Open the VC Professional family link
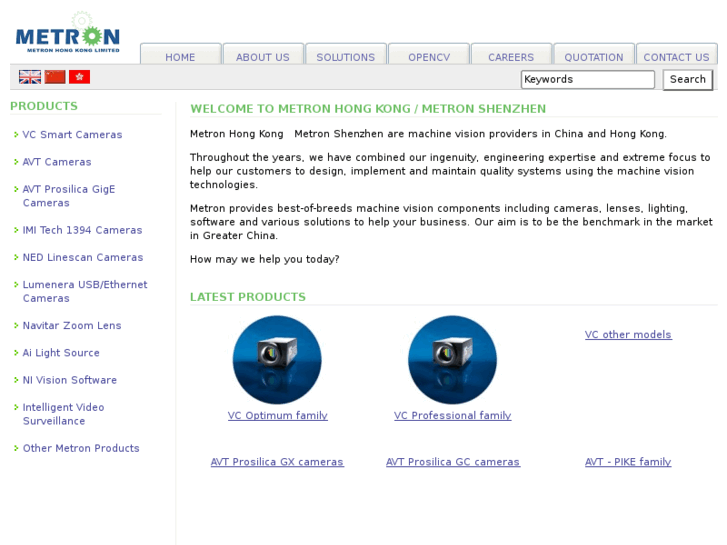Screen dimensions: 727x545 [x=453, y=416]
